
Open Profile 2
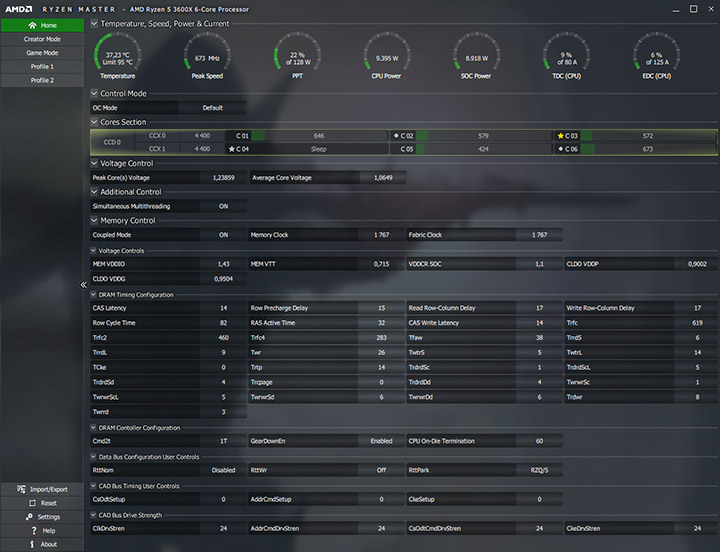[42, 80]
